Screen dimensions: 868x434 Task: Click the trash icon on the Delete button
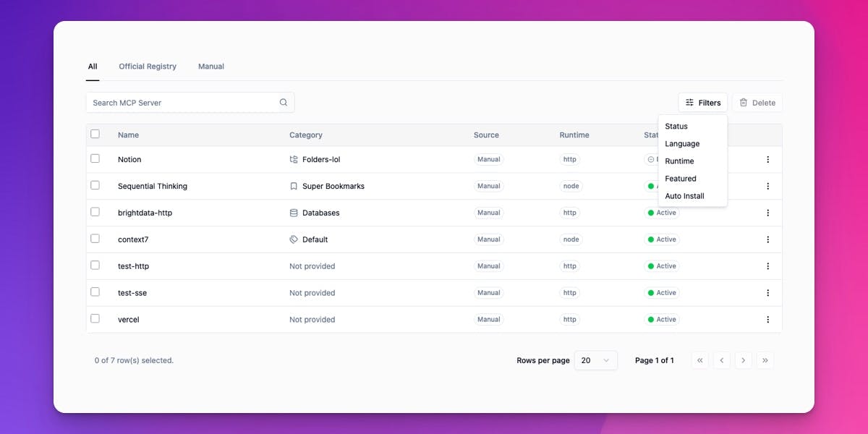point(744,102)
